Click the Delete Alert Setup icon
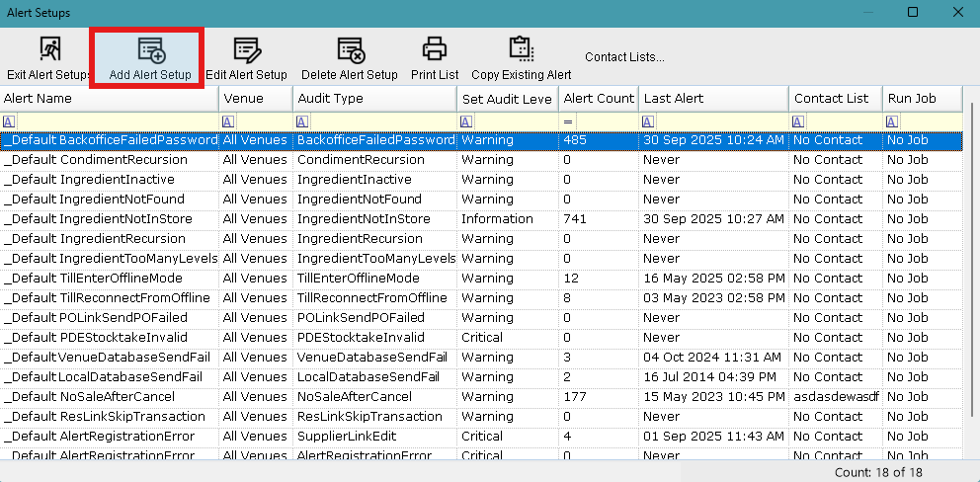Screen dimensions: 980x482 (x=349, y=49)
